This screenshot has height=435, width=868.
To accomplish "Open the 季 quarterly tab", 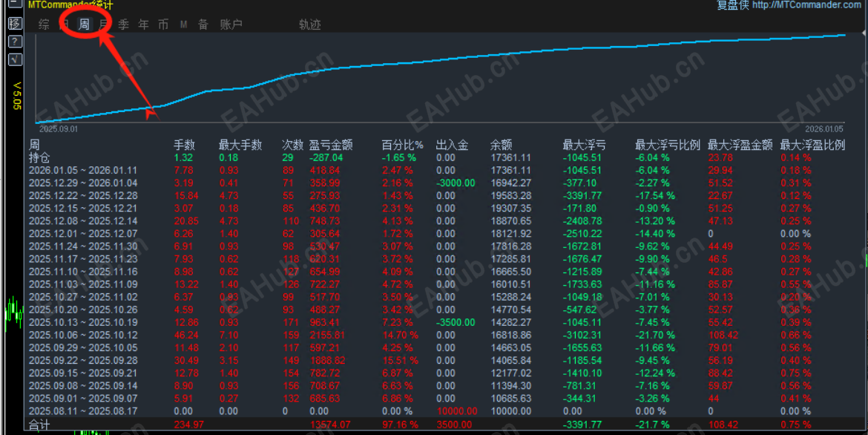I will tap(123, 24).
